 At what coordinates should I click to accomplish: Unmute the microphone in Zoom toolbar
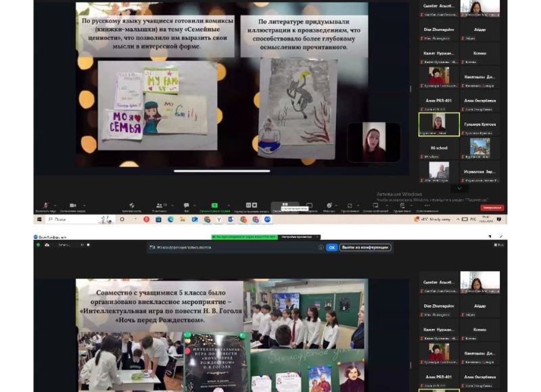(x=46, y=205)
